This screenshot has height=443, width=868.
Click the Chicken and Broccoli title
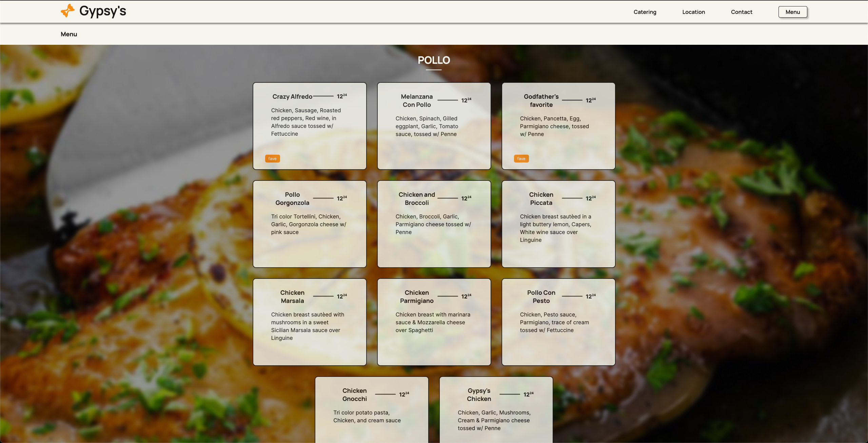pos(417,199)
